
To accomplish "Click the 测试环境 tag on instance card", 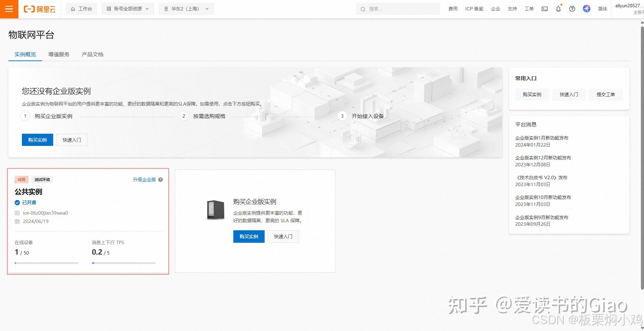I will click(42, 180).
